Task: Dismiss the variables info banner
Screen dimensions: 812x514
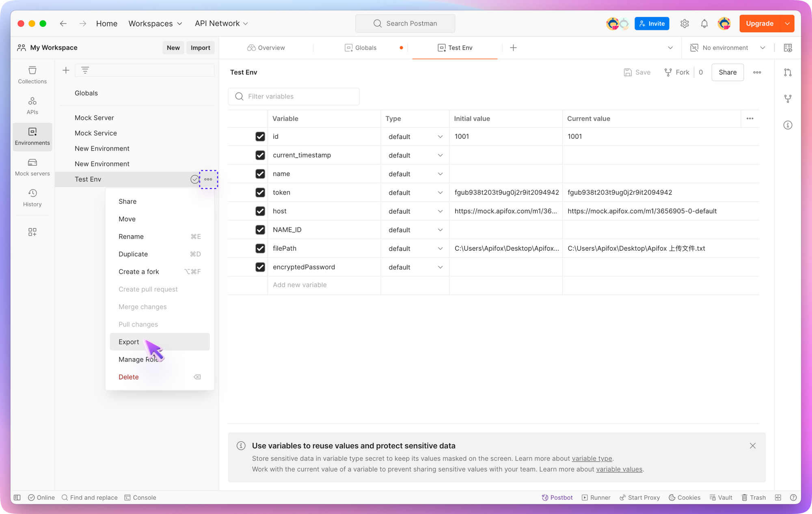Action: click(753, 446)
